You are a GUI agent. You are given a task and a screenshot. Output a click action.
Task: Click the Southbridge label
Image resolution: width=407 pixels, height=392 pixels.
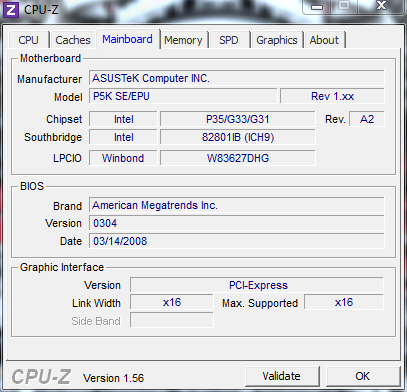53,137
